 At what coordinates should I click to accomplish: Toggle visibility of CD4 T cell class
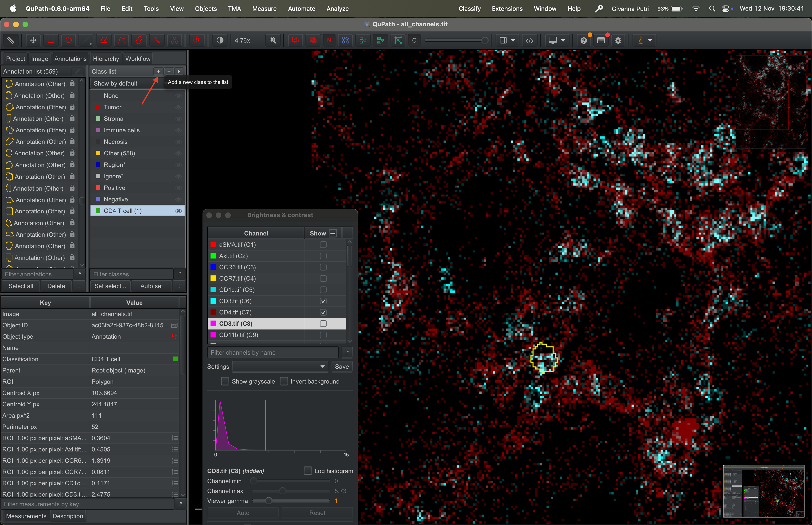point(178,211)
